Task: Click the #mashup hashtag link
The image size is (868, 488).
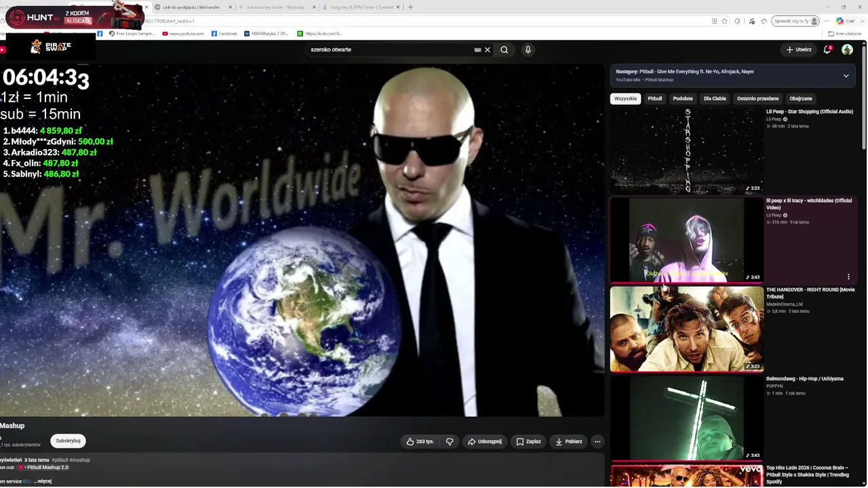Action: coord(80,460)
